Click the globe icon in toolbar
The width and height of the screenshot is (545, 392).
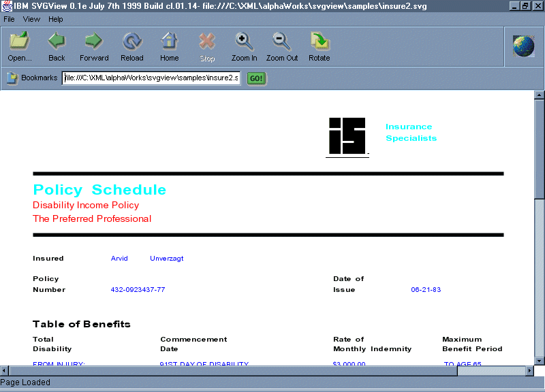[523, 46]
